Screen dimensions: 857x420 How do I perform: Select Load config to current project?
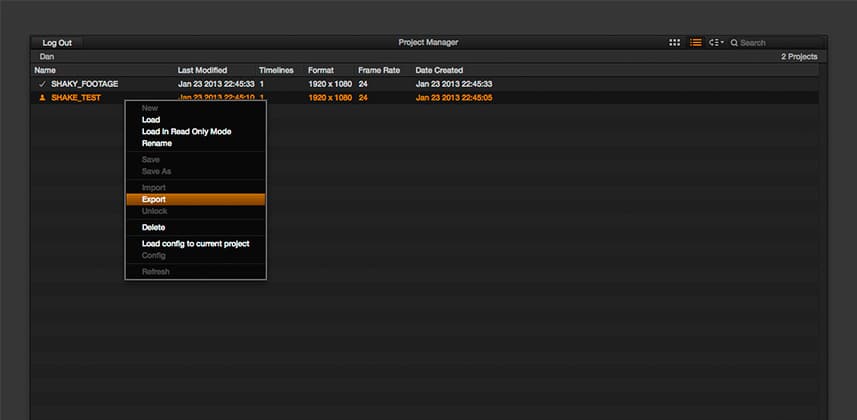(x=196, y=244)
